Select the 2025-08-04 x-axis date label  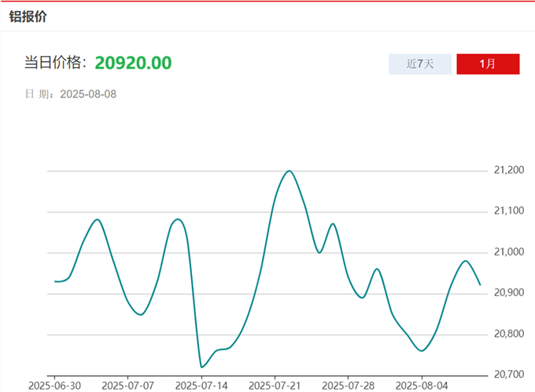(x=421, y=386)
